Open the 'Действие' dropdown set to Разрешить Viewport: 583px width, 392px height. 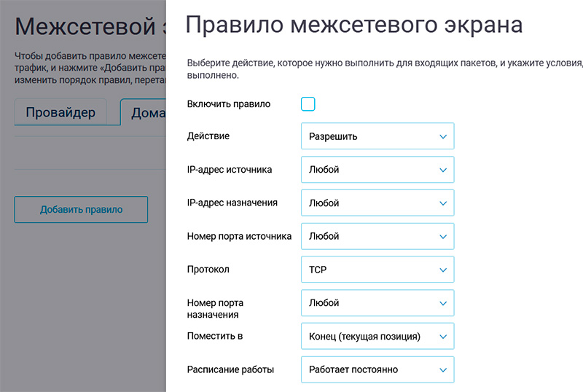377,136
